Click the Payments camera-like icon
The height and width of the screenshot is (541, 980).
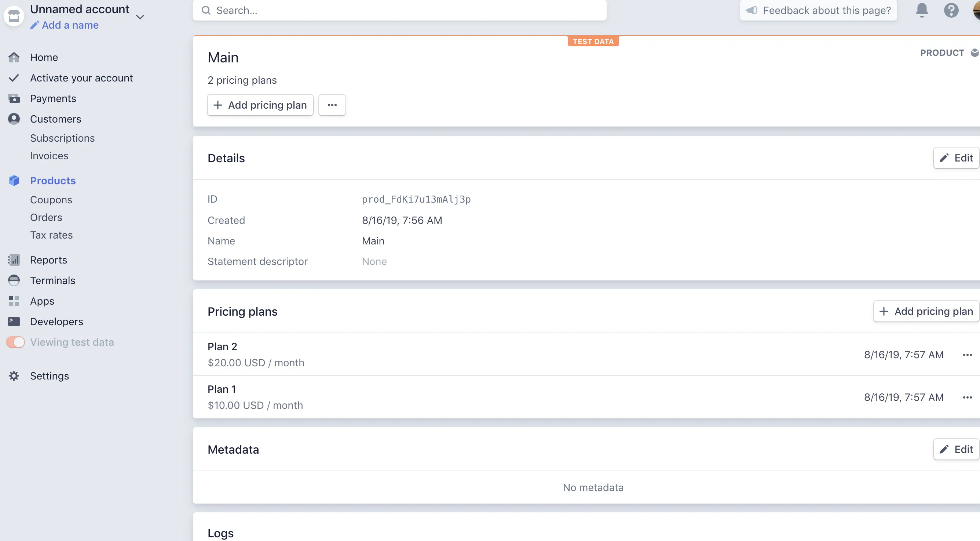[14, 99]
